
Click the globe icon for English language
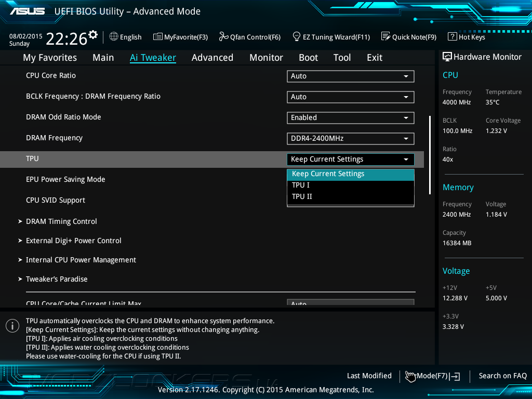[x=114, y=37]
